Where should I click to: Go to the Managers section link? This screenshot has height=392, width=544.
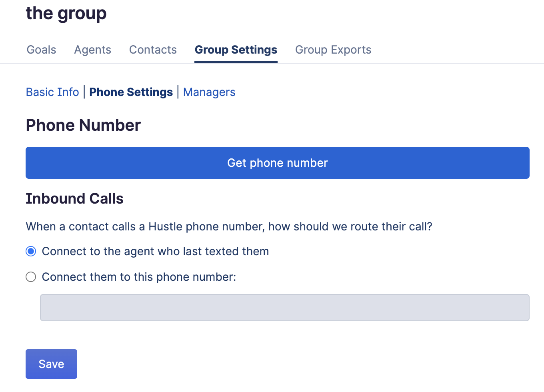click(x=209, y=92)
